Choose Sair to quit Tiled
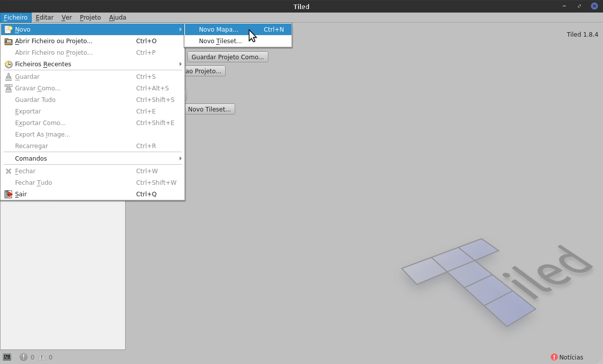 pyautogui.click(x=92, y=194)
